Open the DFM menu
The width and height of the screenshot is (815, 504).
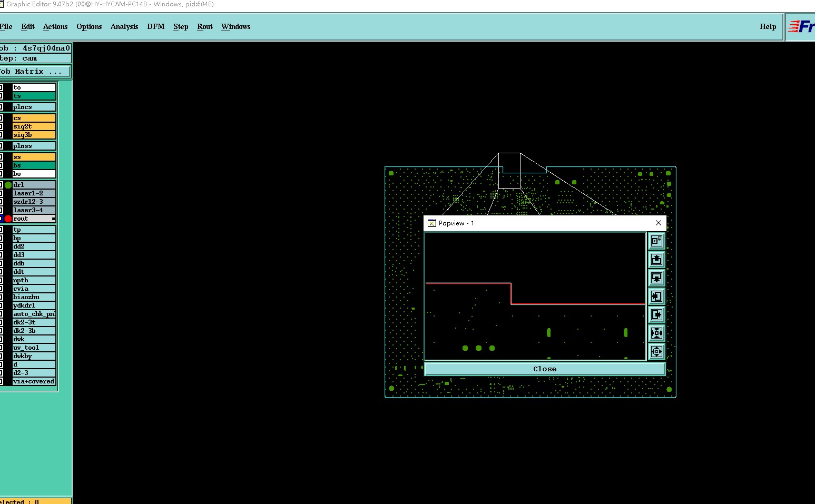[x=155, y=27]
